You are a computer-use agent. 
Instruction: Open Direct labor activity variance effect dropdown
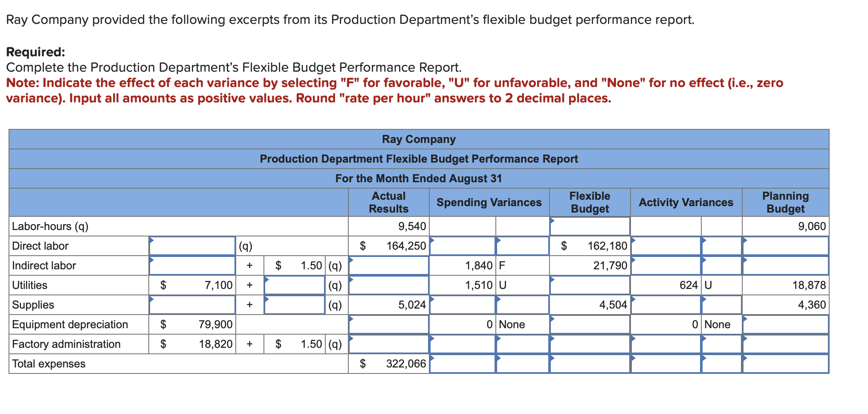[x=721, y=246]
